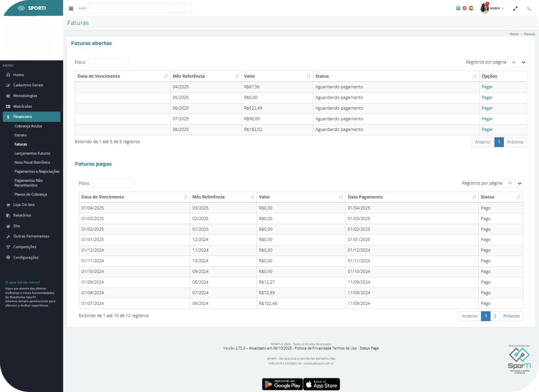Sort paid invoices by Data Pagamento
The image size is (539, 392).
[411, 197]
